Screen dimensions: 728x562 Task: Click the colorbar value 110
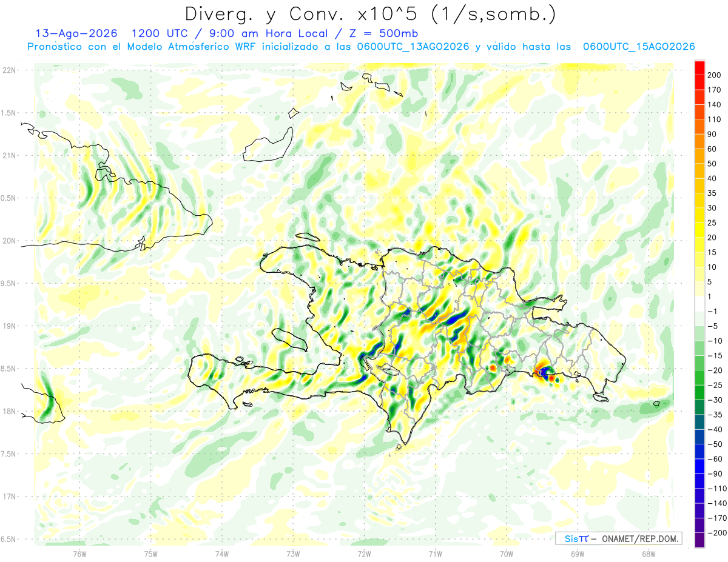[x=714, y=119]
